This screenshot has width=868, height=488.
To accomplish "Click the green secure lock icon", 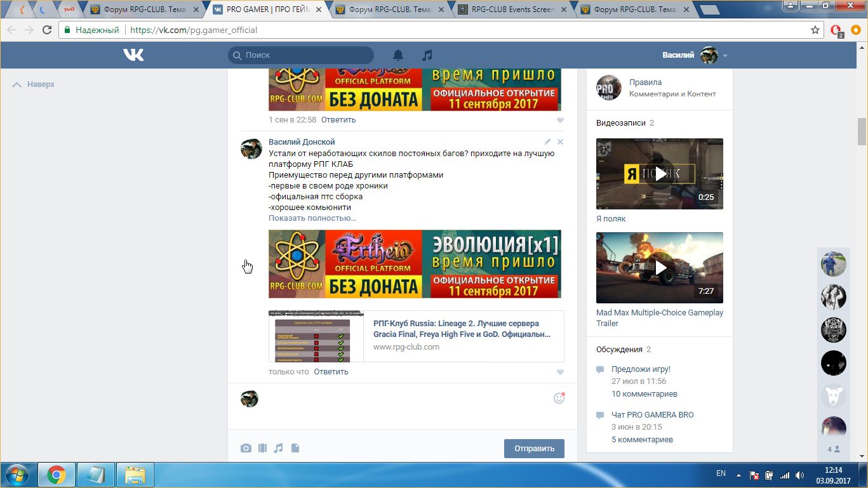I will 67,30.
